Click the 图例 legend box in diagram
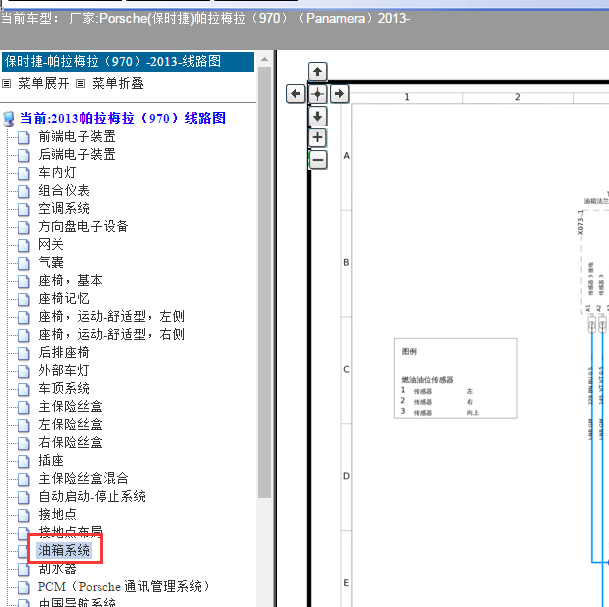Image resolution: width=609 pixels, height=607 pixels. point(455,378)
